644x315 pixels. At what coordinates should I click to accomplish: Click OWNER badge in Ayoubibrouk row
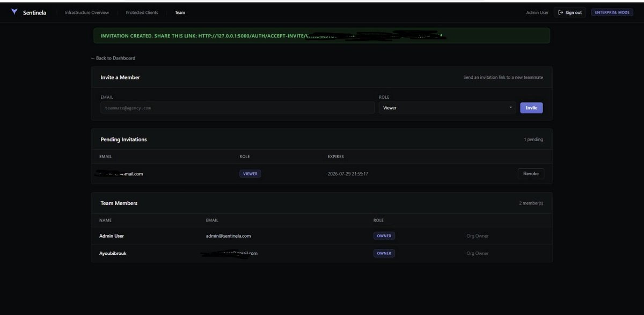point(384,253)
